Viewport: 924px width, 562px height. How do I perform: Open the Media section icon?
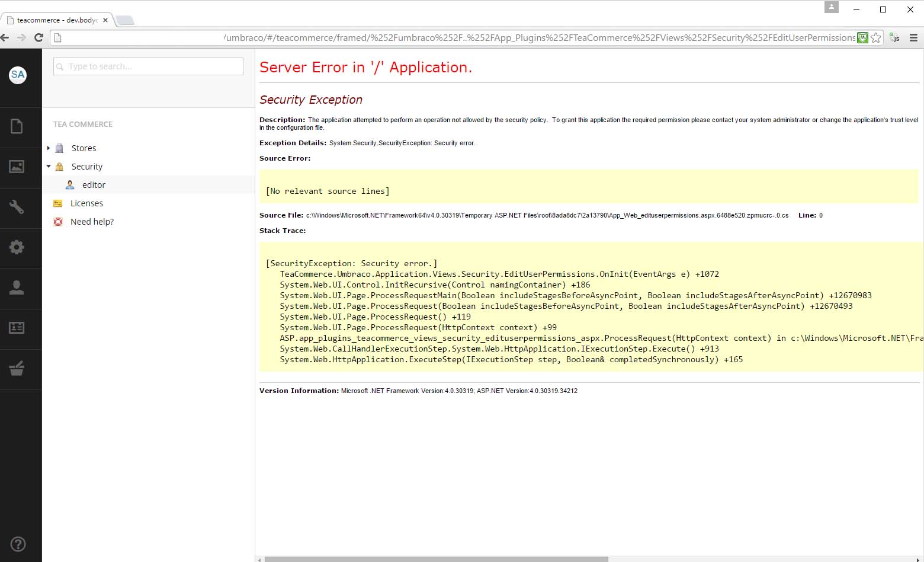pos(17,167)
